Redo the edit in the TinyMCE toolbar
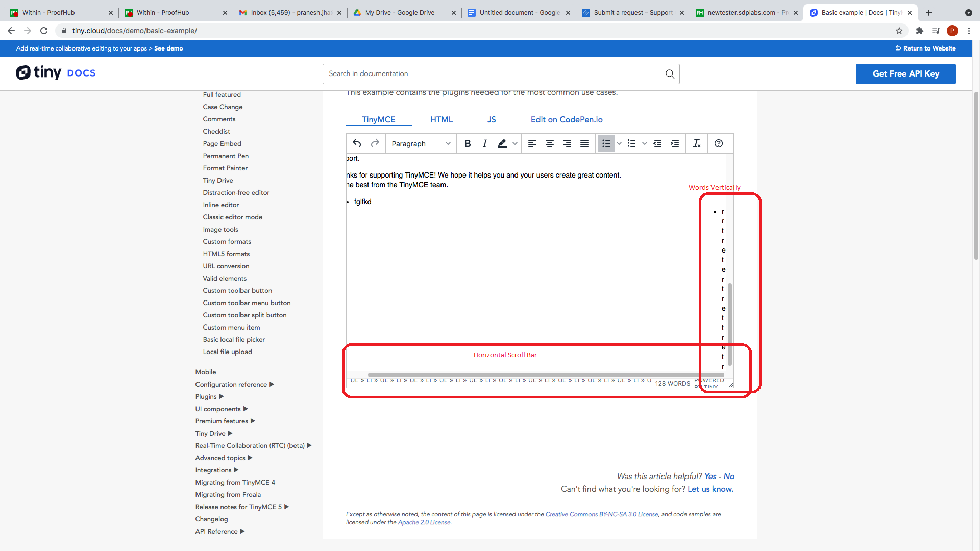This screenshot has height=551, width=980. pos(375,143)
